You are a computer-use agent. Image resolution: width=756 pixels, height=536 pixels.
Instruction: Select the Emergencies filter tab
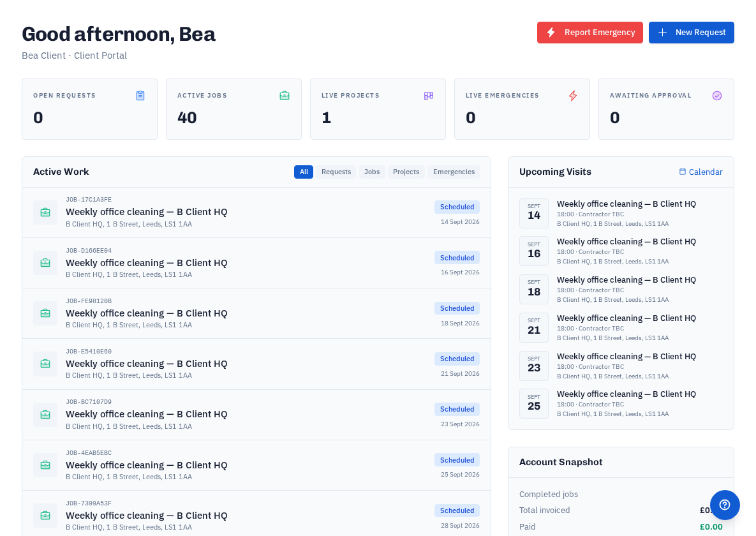[454, 172]
